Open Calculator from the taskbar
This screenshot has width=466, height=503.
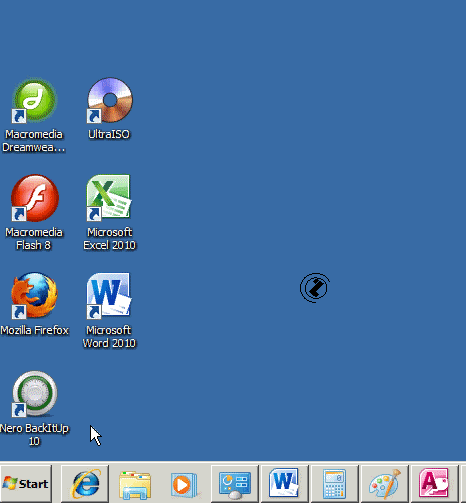tap(335, 484)
